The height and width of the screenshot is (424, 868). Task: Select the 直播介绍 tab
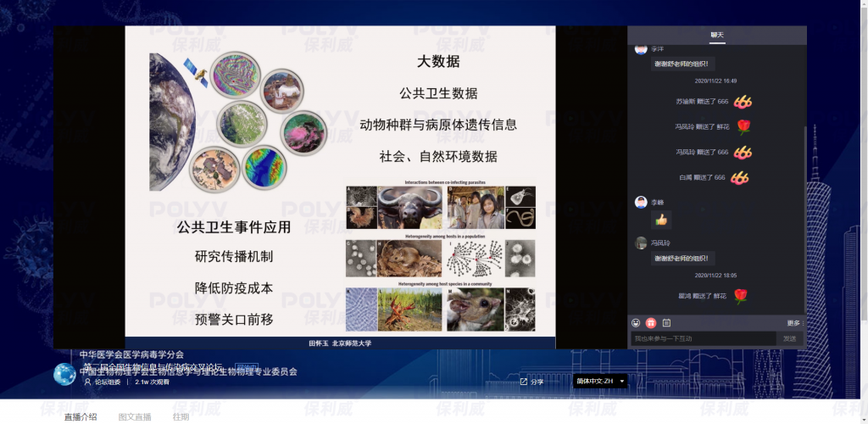coord(81,416)
